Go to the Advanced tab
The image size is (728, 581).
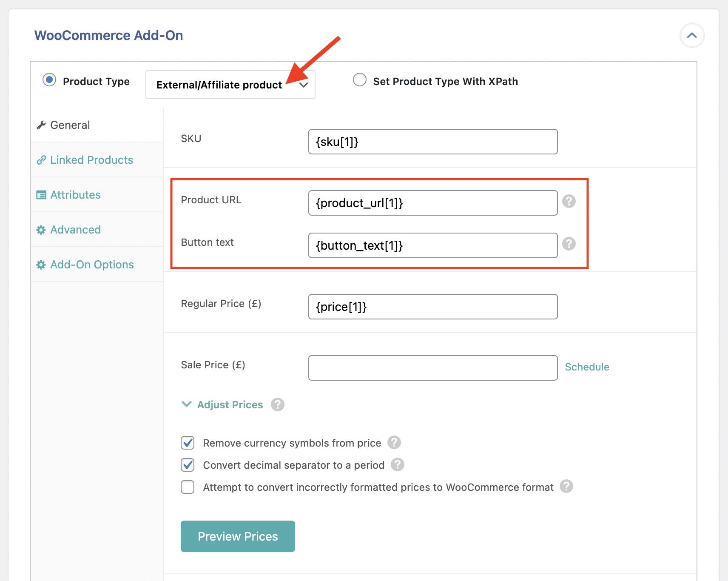point(97,230)
